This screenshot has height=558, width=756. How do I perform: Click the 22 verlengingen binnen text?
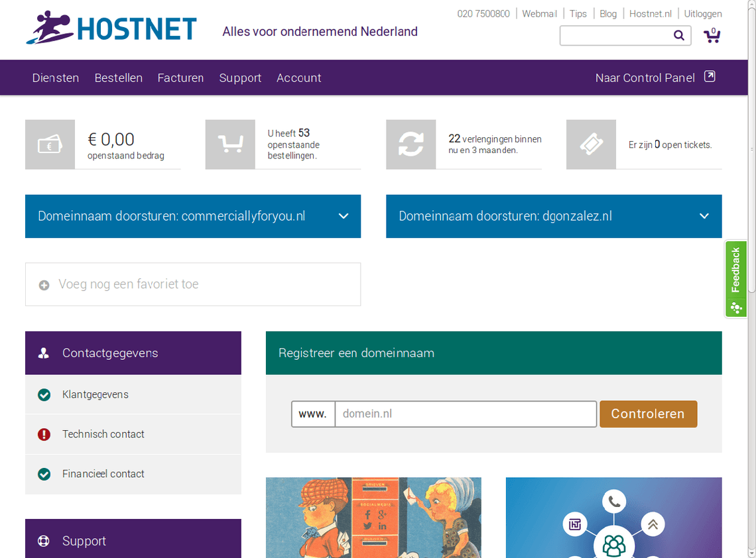tap(495, 144)
